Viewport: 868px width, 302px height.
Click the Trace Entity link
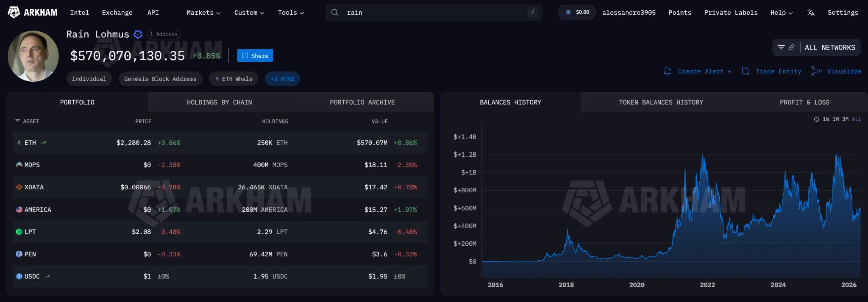[x=778, y=71]
